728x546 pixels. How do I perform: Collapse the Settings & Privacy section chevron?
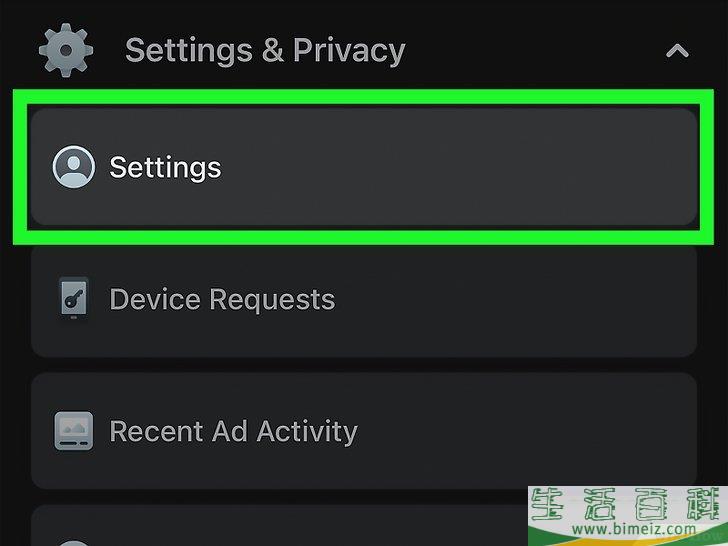pyautogui.click(x=677, y=50)
